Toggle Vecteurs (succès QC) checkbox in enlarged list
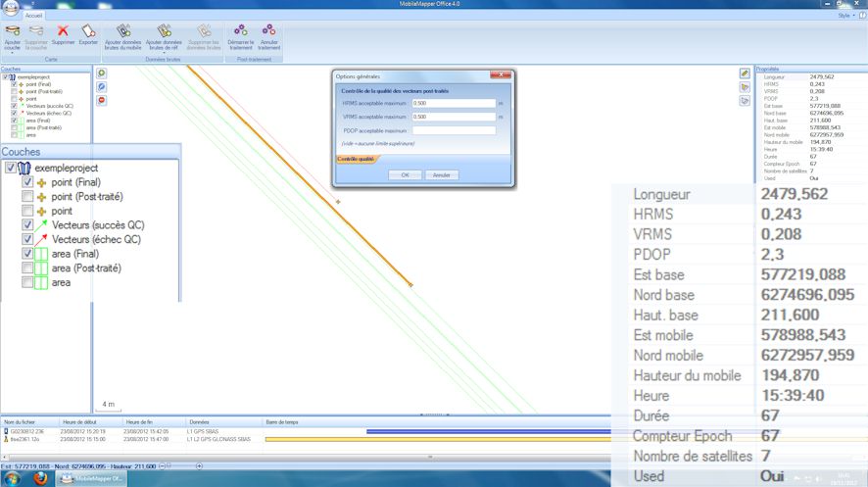The width and height of the screenshot is (868, 487). tap(27, 224)
